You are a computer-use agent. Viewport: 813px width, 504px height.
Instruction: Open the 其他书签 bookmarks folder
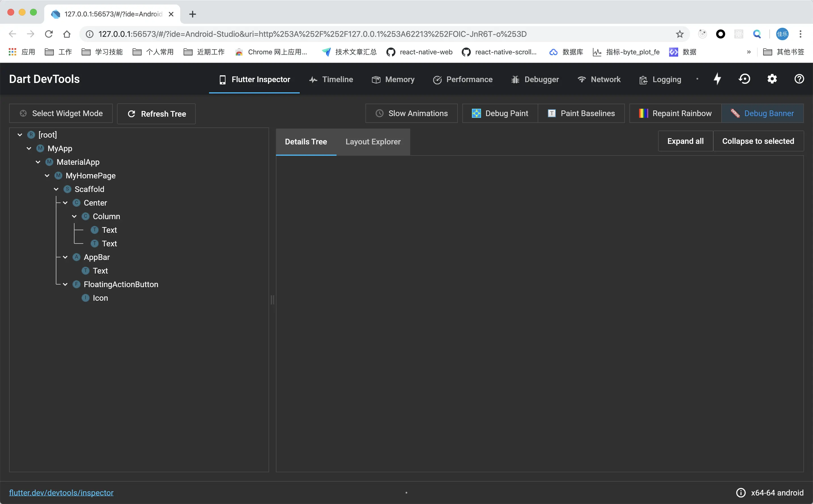tap(783, 52)
